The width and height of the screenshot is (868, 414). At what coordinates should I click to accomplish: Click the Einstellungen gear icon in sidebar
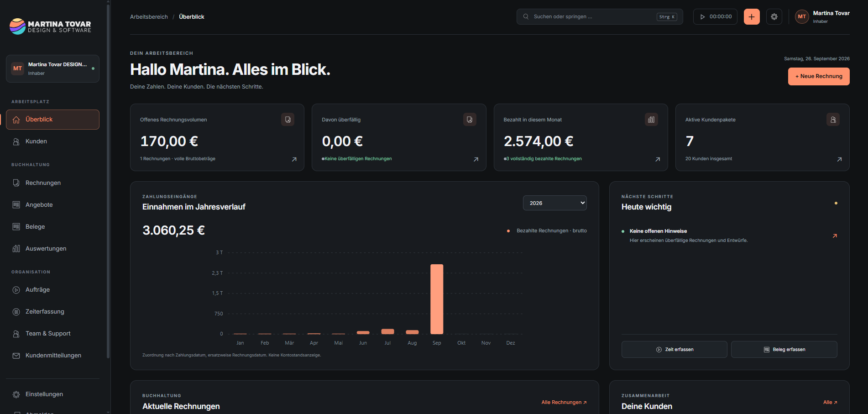pyautogui.click(x=16, y=394)
